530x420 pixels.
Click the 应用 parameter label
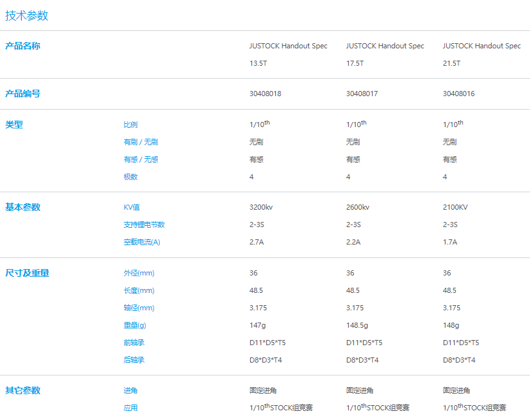130,408
